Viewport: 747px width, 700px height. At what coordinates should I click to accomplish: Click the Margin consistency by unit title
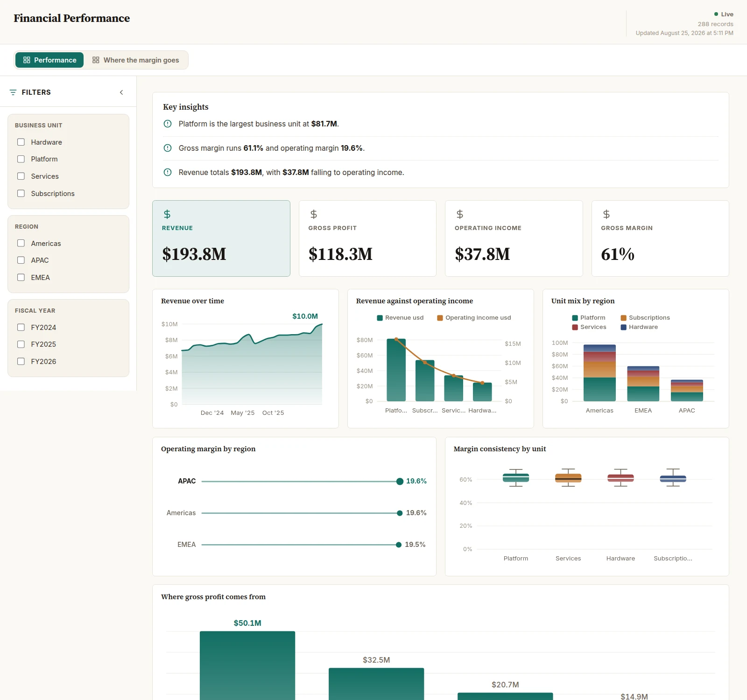tap(500, 449)
